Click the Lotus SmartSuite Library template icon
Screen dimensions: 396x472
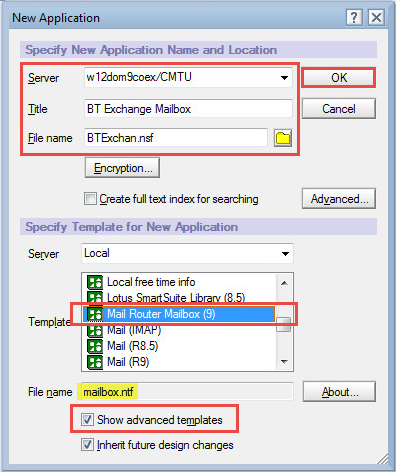click(x=95, y=297)
